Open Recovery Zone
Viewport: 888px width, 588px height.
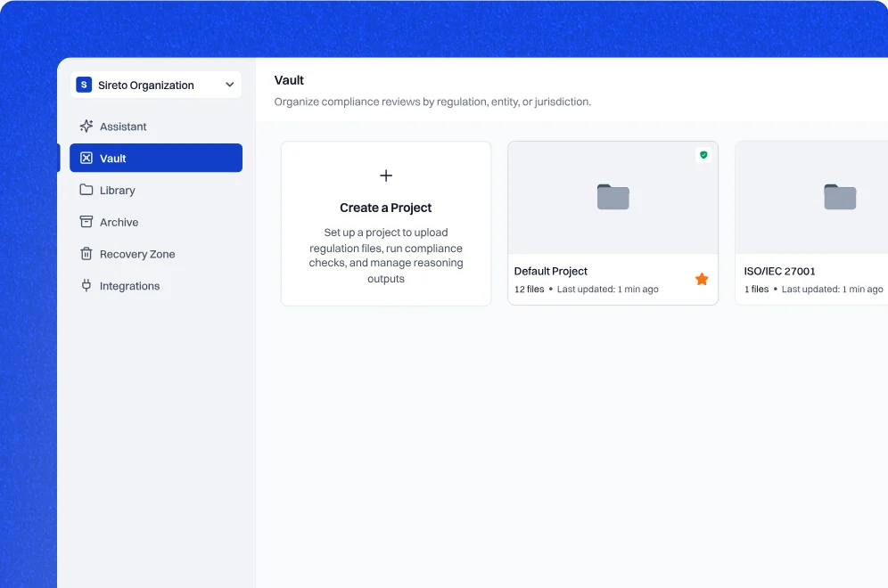[x=156, y=254]
